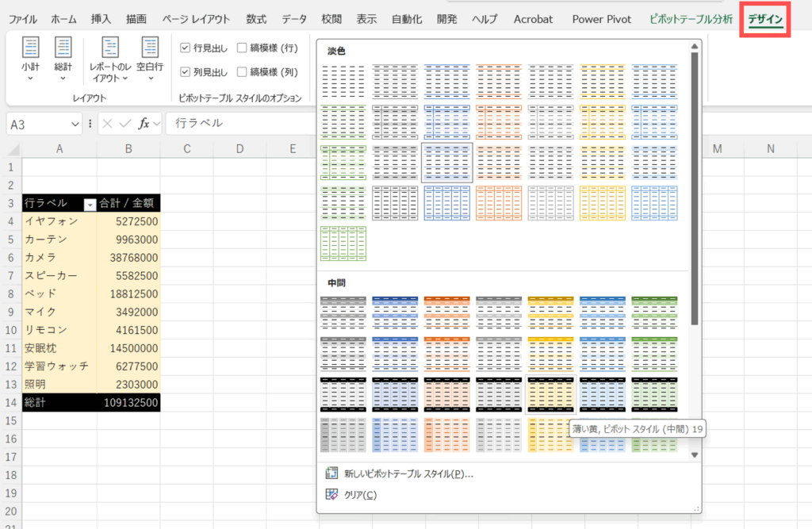Uncheck the 行見出し checkbox
The height and width of the screenshot is (529, 812).
(x=186, y=48)
